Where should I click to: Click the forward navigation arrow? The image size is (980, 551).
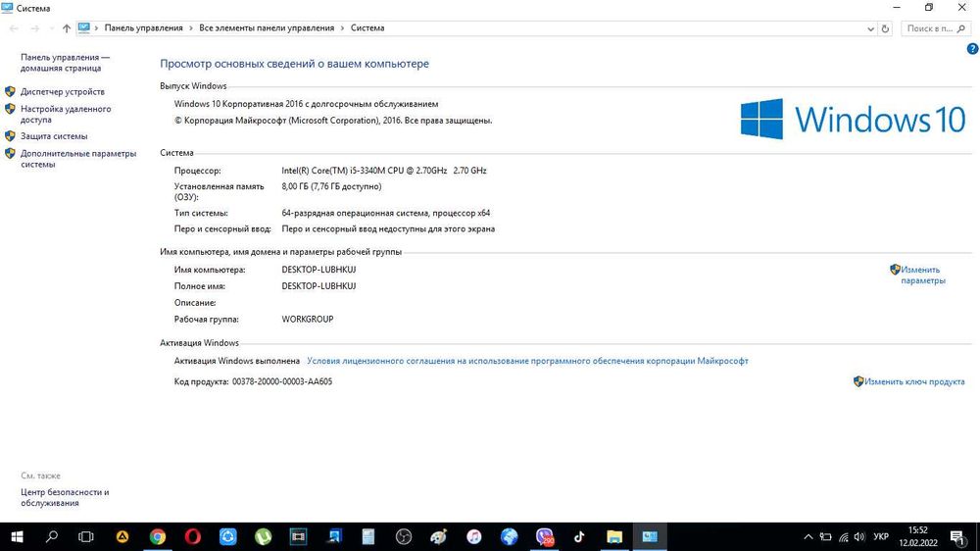[x=35, y=28]
